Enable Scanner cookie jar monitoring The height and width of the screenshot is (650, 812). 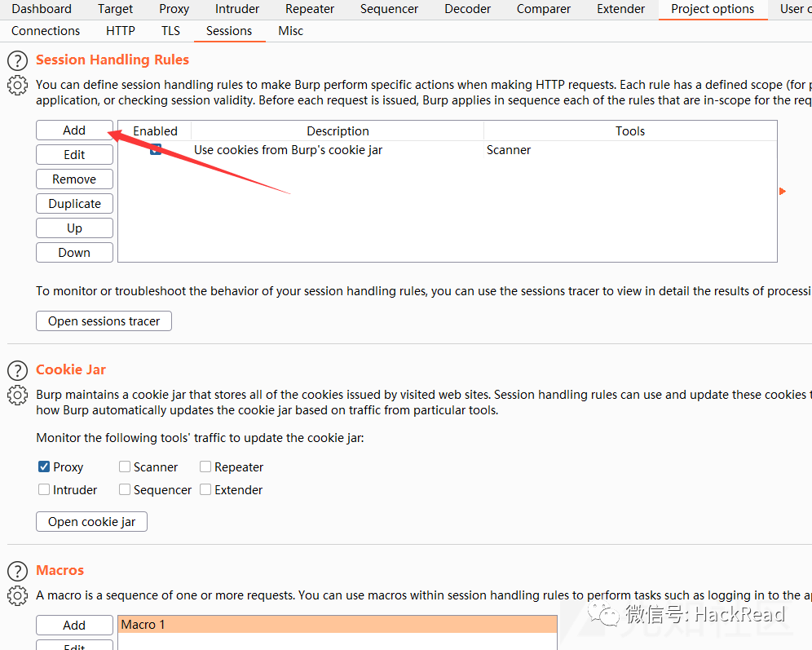coord(125,466)
